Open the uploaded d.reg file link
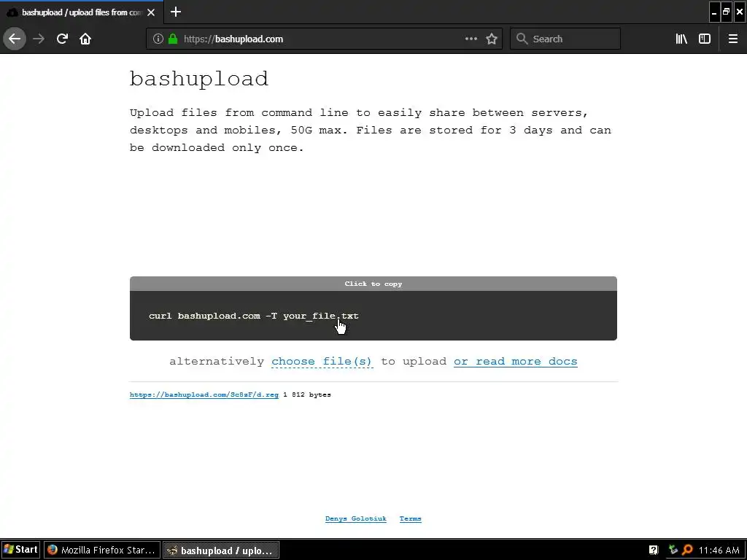Viewport: 747px width, 560px height. [204, 394]
